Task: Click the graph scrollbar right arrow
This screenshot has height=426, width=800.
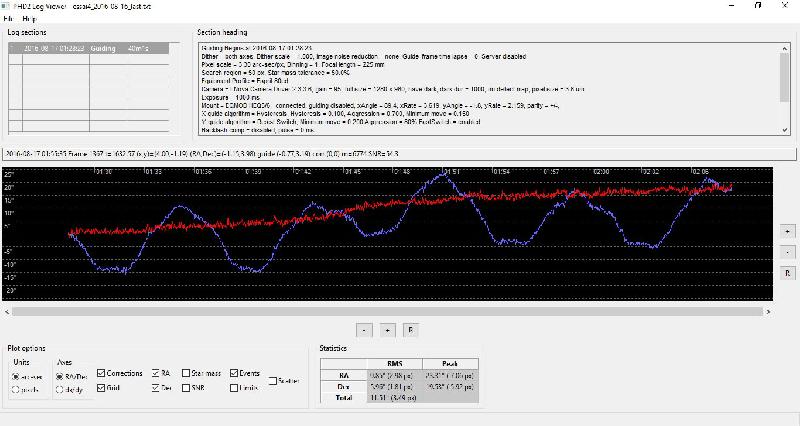Action: pyautogui.click(x=768, y=311)
